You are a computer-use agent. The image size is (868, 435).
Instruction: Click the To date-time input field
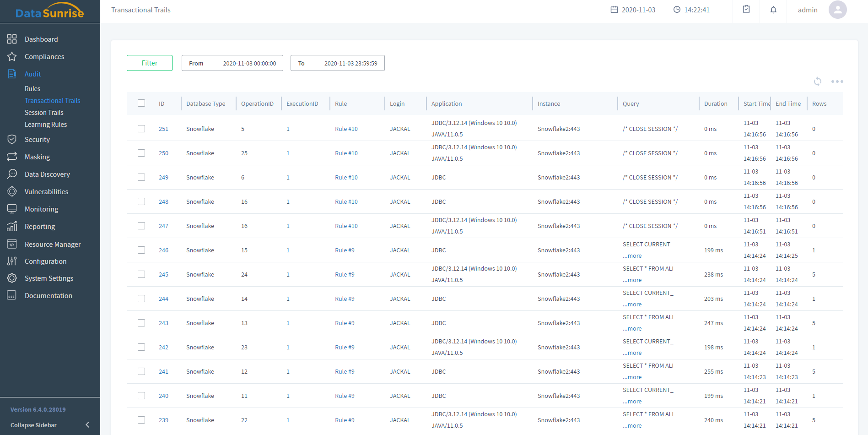coord(337,63)
